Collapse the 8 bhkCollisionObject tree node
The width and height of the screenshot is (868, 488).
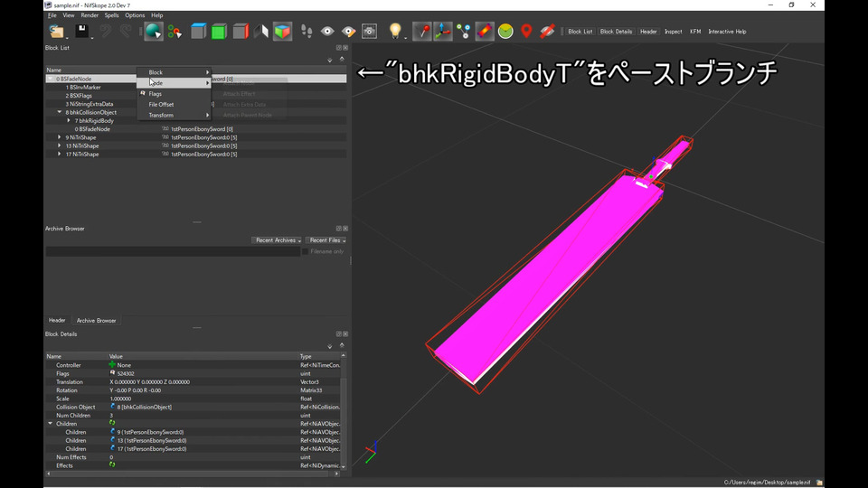[60, 112]
